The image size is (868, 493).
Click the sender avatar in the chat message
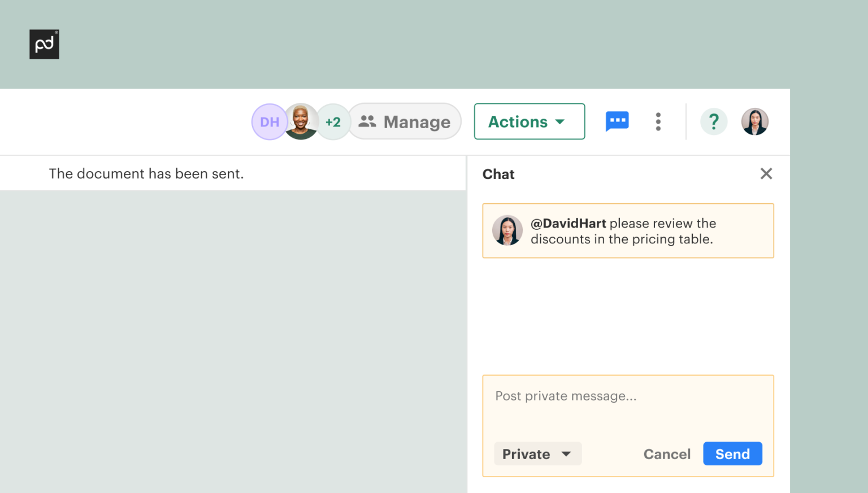(x=507, y=230)
